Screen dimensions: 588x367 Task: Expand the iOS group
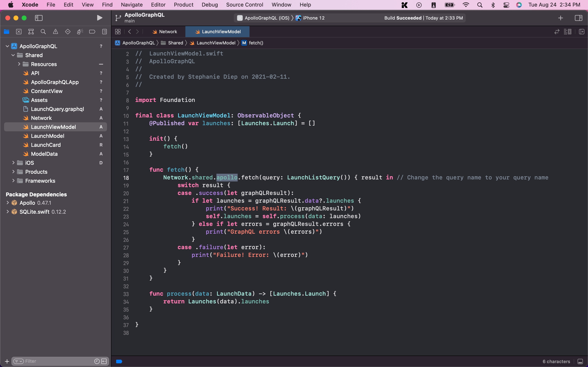(x=13, y=163)
